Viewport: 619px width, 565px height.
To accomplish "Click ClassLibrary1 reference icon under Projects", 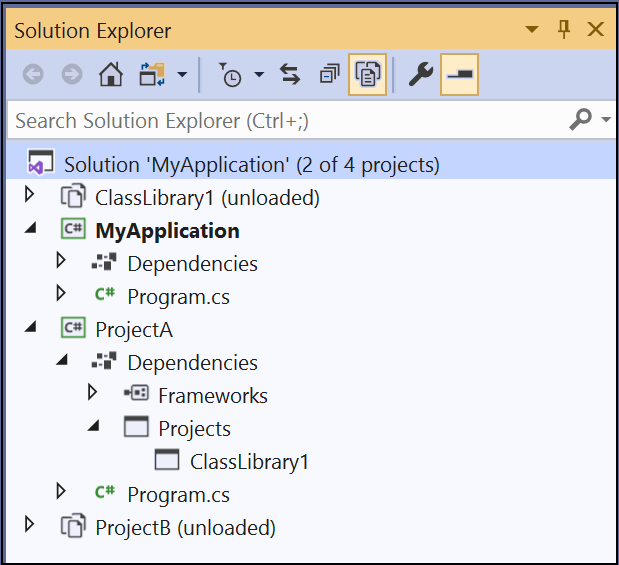I will [167, 460].
